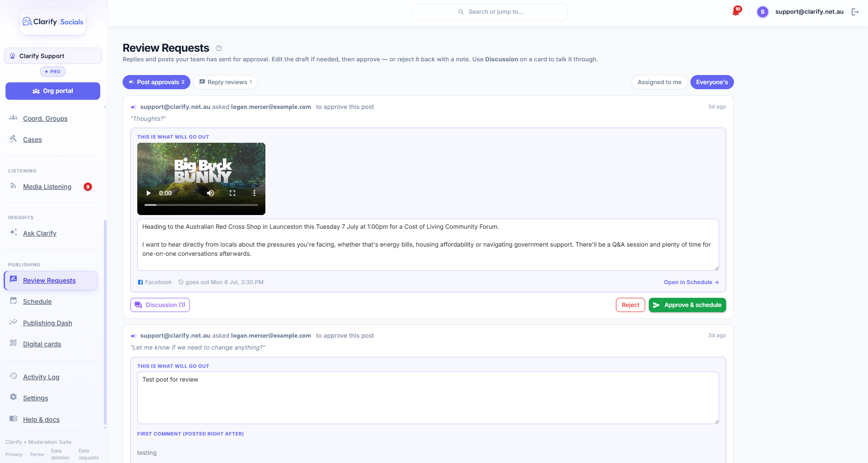This screenshot has width=868, height=463.
Task: Click the Media Listening badge showing 9
Action: coord(88,187)
